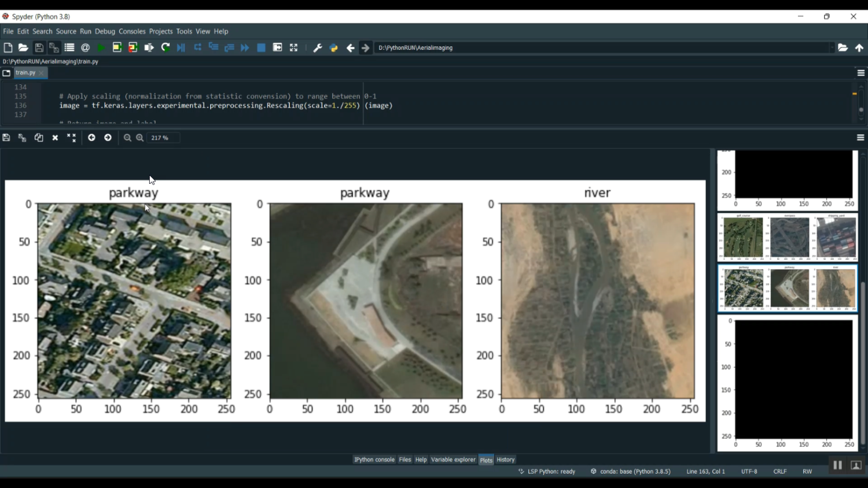Copy plot to clipboard icon

click(39, 138)
